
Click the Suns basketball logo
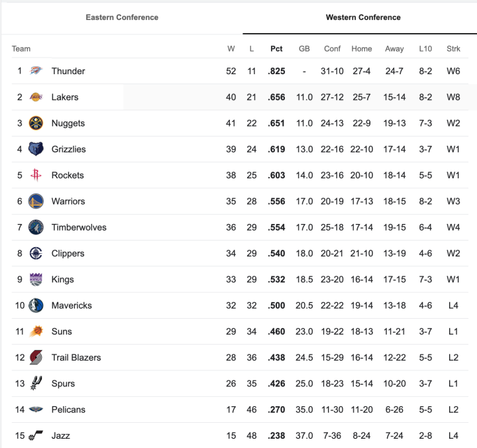36,331
